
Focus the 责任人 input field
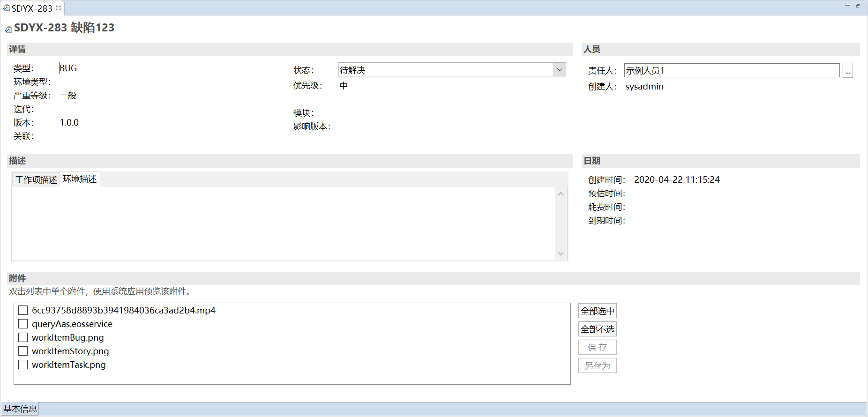[731, 71]
